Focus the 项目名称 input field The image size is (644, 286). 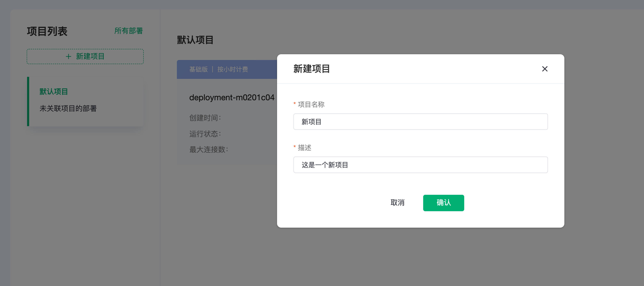pyautogui.click(x=420, y=122)
